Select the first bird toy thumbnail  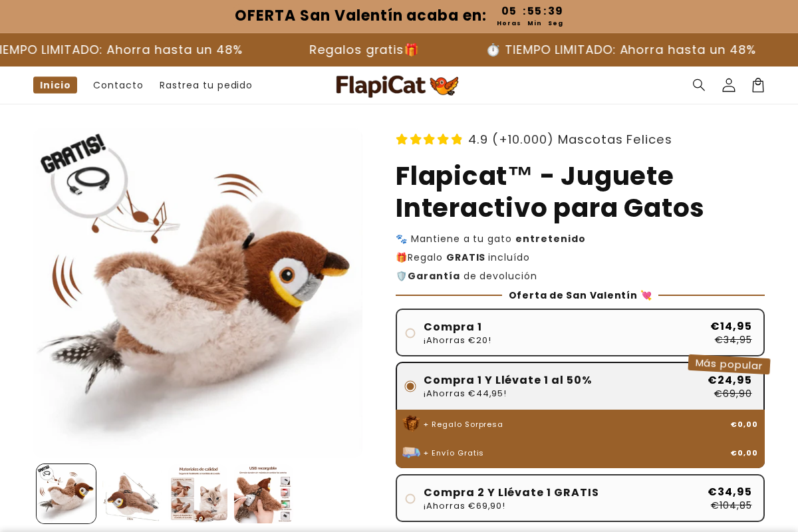click(66, 493)
